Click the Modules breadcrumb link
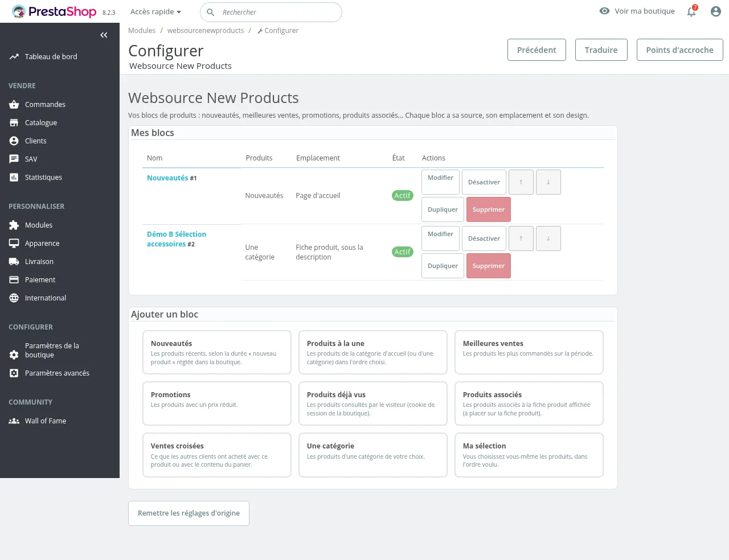 tap(142, 31)
